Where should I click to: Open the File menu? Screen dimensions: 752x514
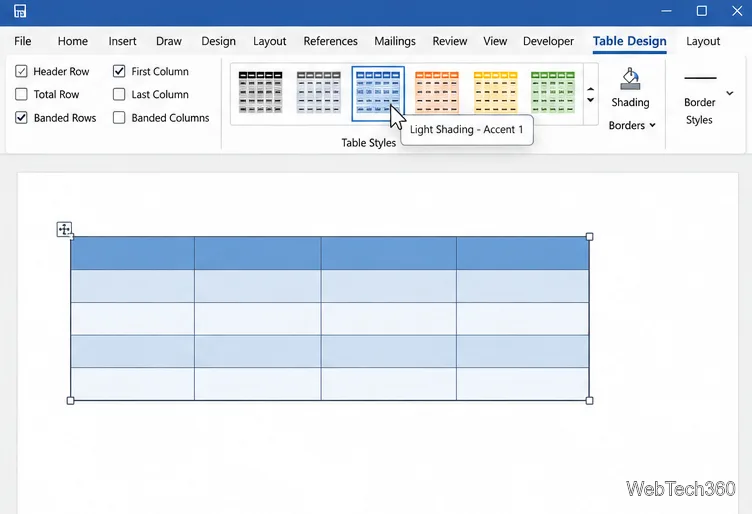point(23,41)
